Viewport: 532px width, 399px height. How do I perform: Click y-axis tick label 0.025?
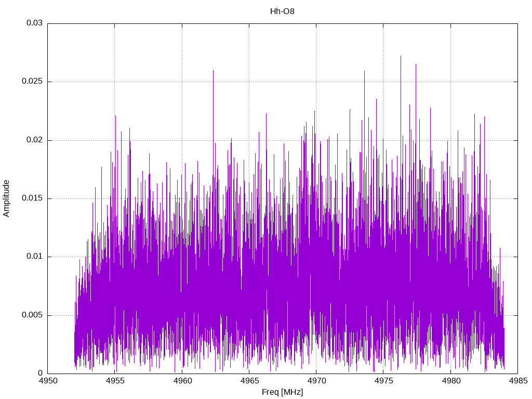tap(32, 82)
